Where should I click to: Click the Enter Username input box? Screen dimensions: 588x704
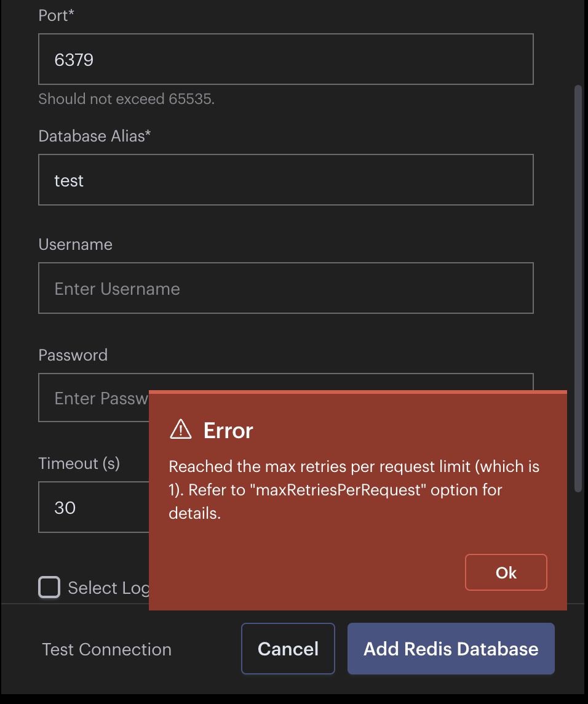tap(286, 288)
